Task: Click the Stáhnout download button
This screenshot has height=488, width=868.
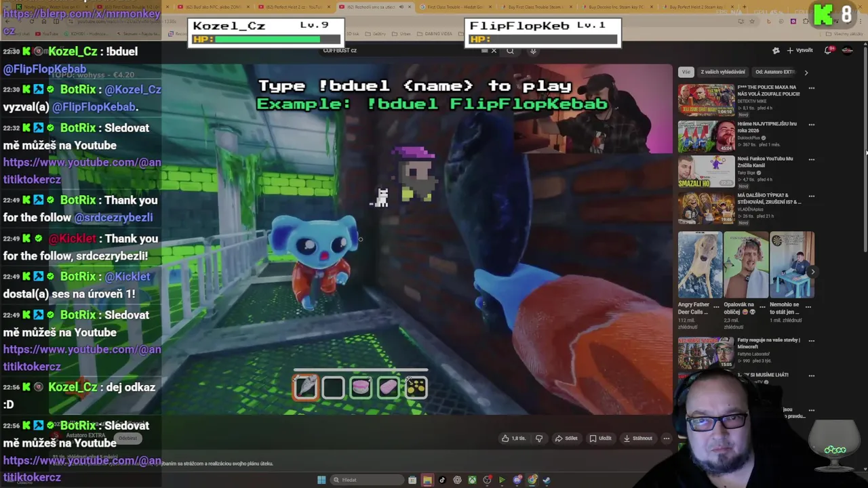Action: pos(637,439)
